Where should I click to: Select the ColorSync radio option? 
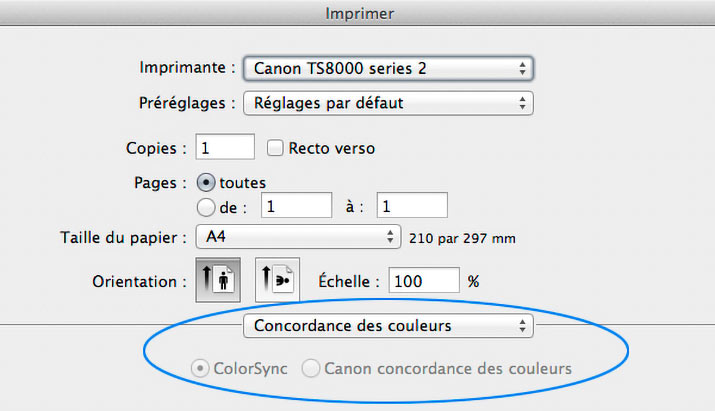pos(200,368)
